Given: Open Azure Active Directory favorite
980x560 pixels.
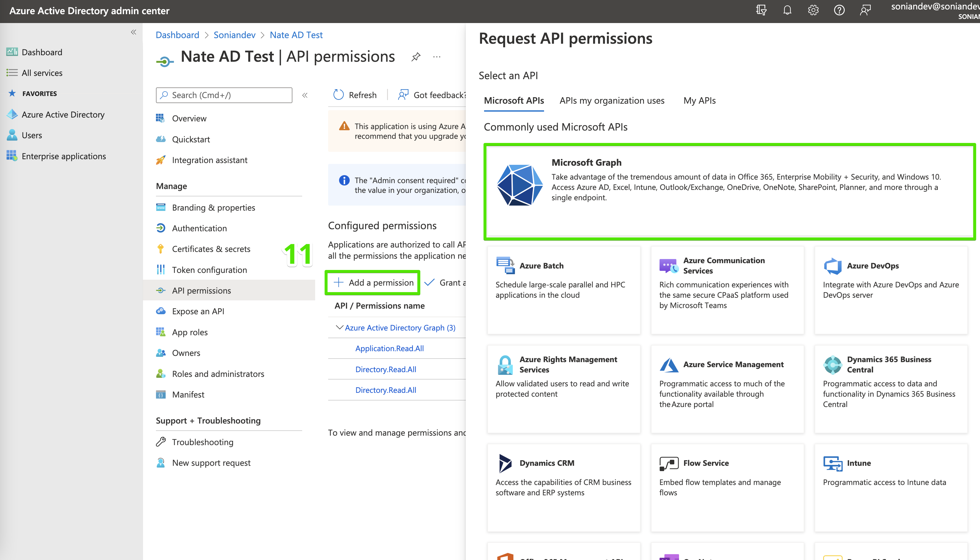Looking at the screenshot, I should [63, 114].
